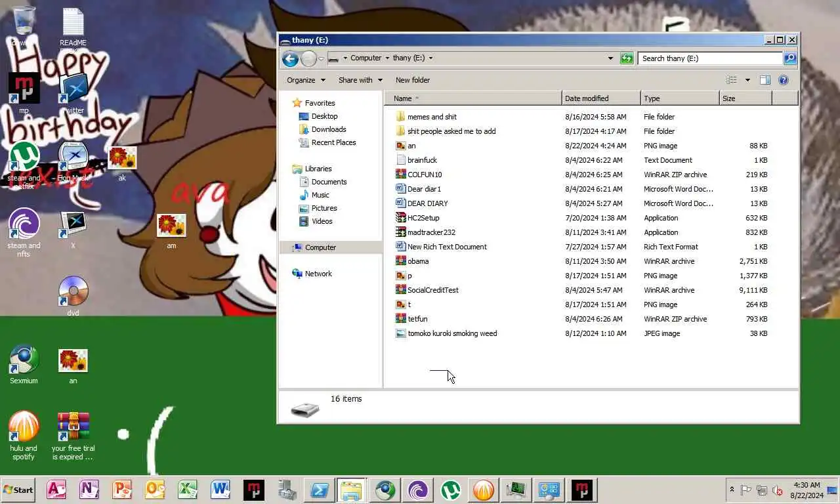Select Network in the navigation pane
Image resolution: width=840 pixels, height=504 pixels.
(x=318, y=274)
